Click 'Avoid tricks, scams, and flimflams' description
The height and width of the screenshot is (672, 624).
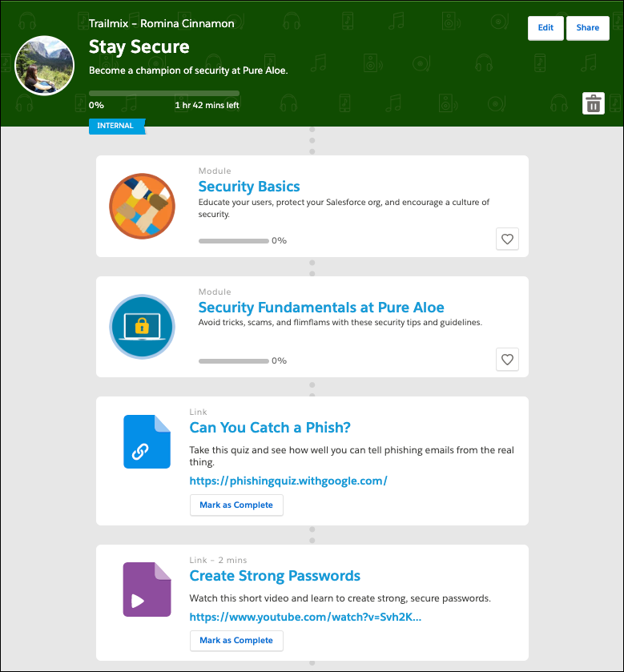340,322
